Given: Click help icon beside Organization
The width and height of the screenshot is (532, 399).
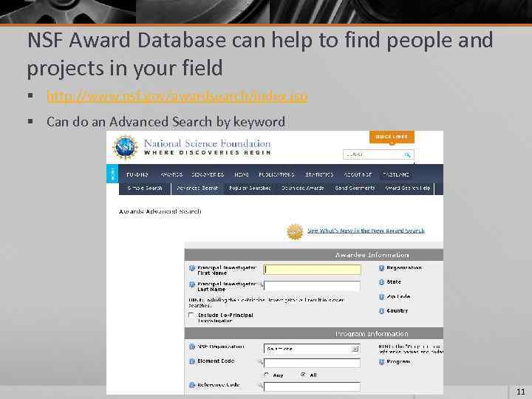Looking at the screenshot, I should click(381, 268).
